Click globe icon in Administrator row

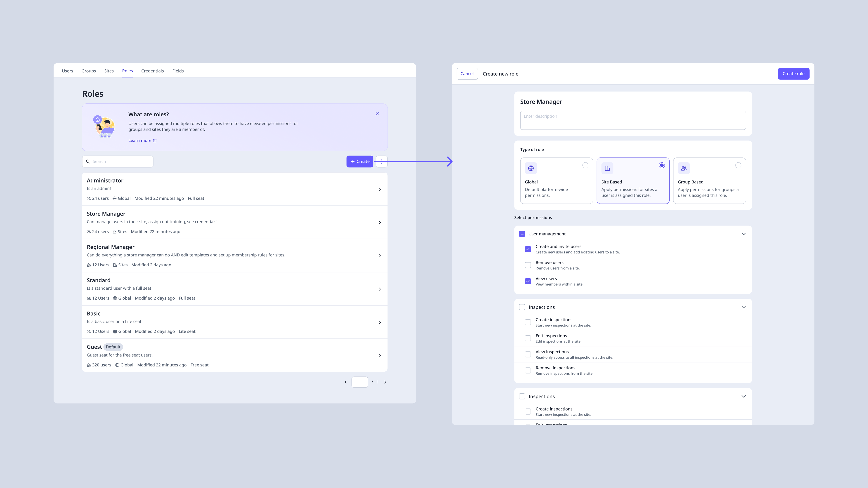115,198
